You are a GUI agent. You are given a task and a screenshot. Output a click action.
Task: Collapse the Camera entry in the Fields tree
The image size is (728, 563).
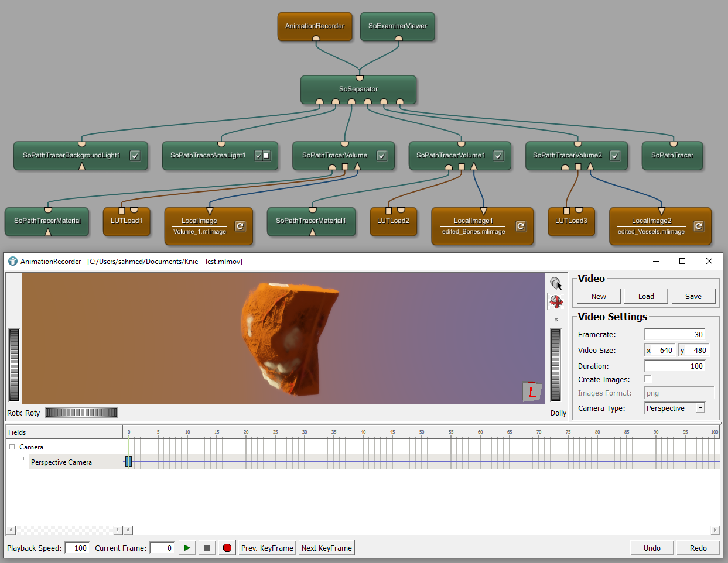tap(11, 447)
